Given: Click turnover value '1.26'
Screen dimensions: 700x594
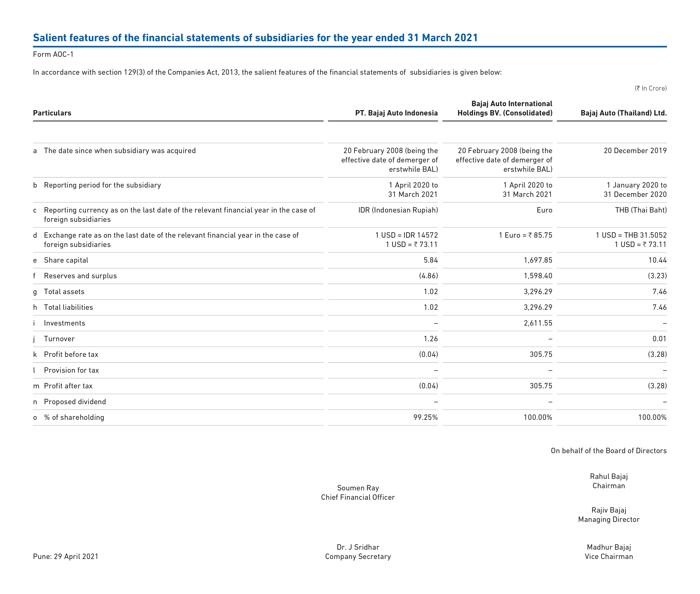Looking at the screenshot, I should (x=431, y=339).
